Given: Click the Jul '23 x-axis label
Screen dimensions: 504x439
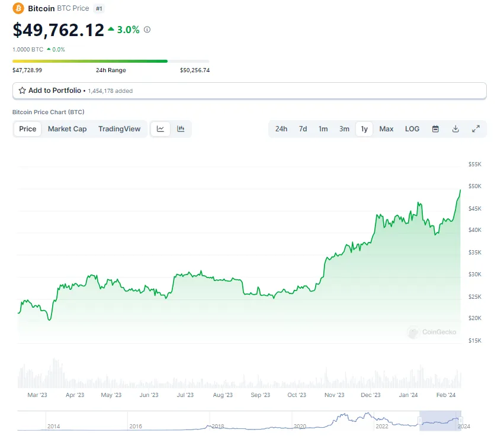Looking at the screenshot, I should tap(185, 395).
